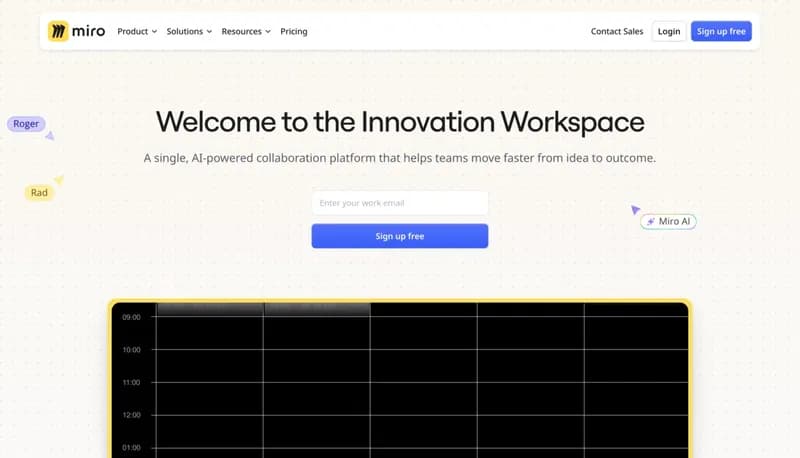Click the Login button
Screen dimensions: 800x458
[669, 31]
